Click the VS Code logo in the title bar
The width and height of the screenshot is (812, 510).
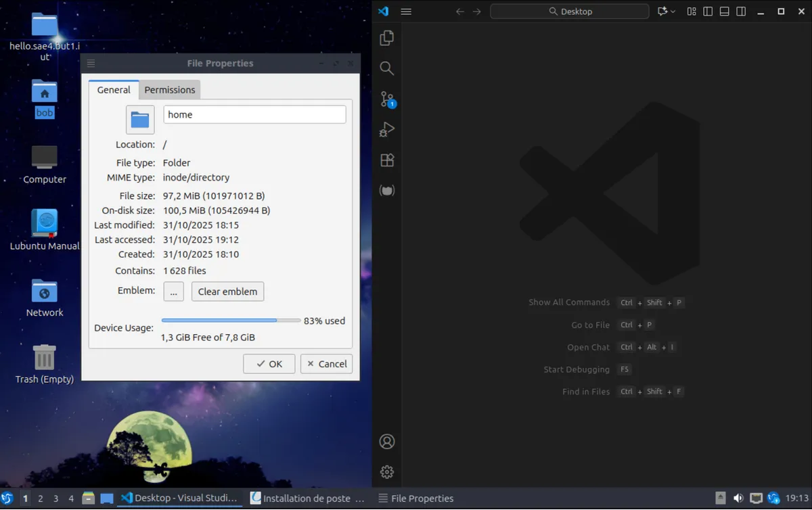pyautogui.click(x=384, y=11)
